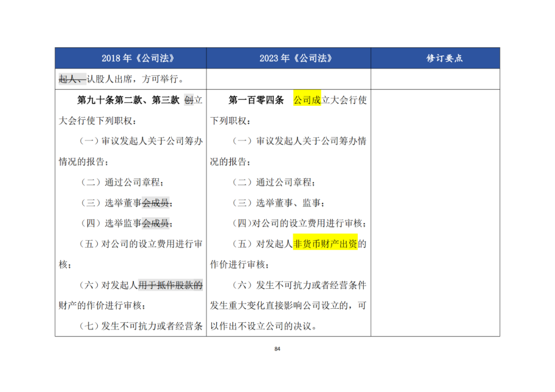Click the text 认股人出席，方可举行。
Image resolution: width=555 pixels, height=392 pixels.
click(x=136, y=79)
